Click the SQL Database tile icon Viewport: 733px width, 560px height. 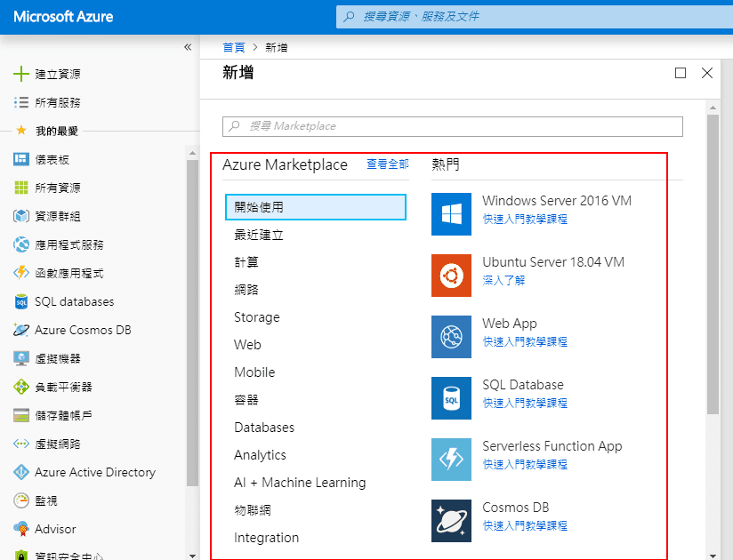point(451,398)
